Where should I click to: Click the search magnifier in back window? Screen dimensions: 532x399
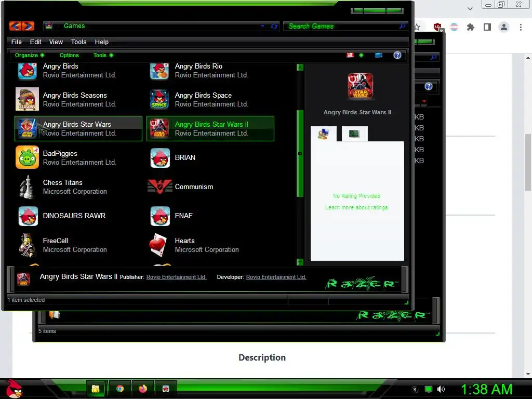click(434, 57)
